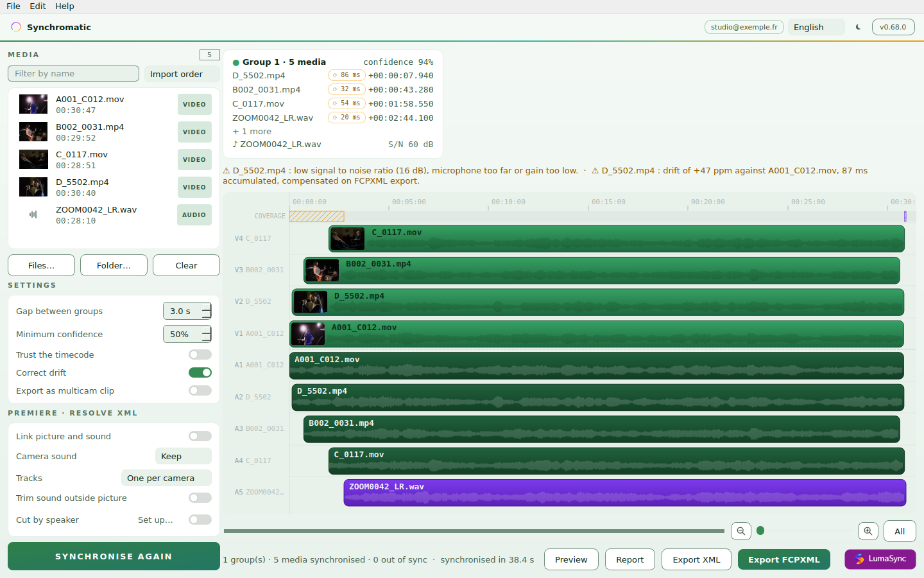
Task: Open the English language dropdown
Action: click(x=816, y=27)
